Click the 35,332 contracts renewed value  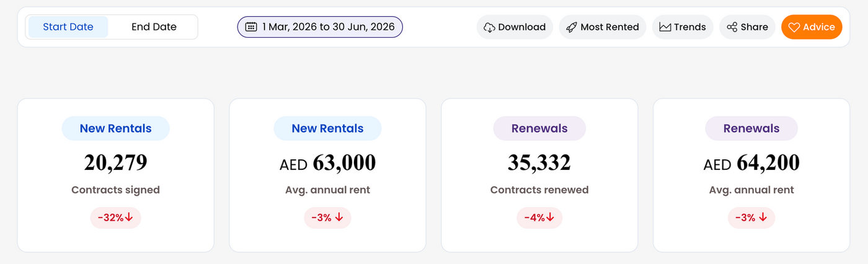click(539, 162)
